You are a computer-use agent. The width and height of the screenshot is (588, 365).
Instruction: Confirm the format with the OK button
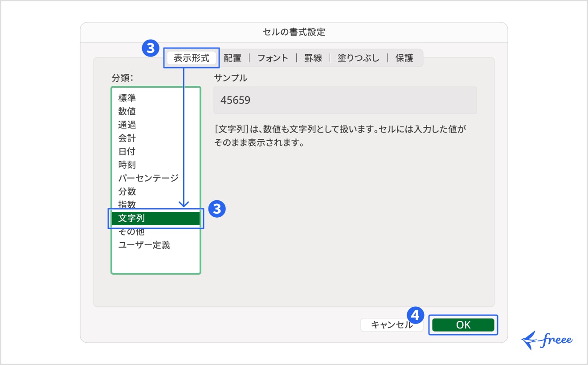[463, 325]
